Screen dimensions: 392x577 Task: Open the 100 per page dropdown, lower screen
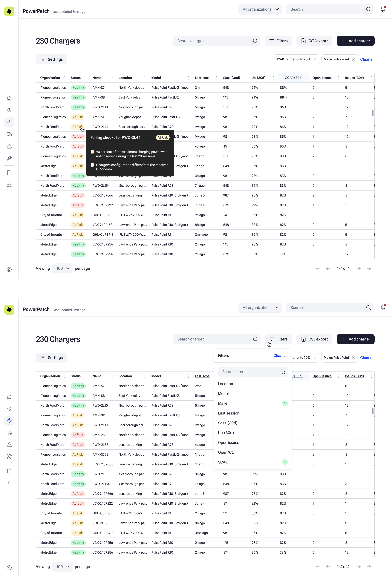[62, 567]
